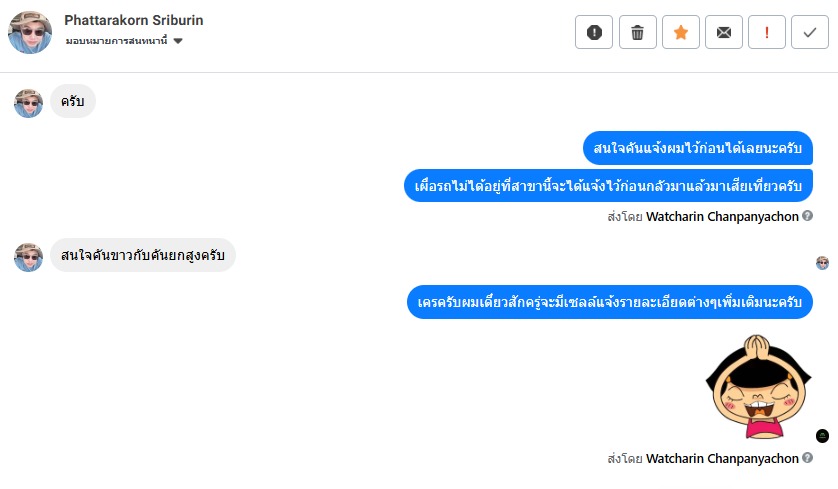Mark conversation done with checkmark icon
This screenshot has width=838, height=489.
pos(809,32)
